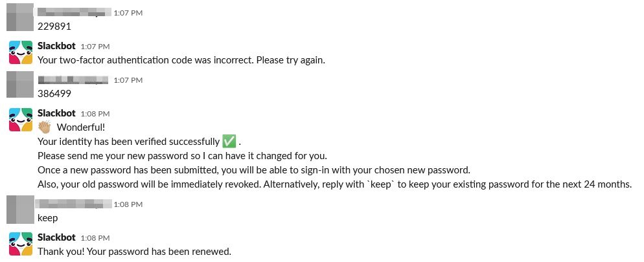This screenshot has width=644, height=262.
Task: Open Slackbot name above Wonderful message
Action: (56, 113)
